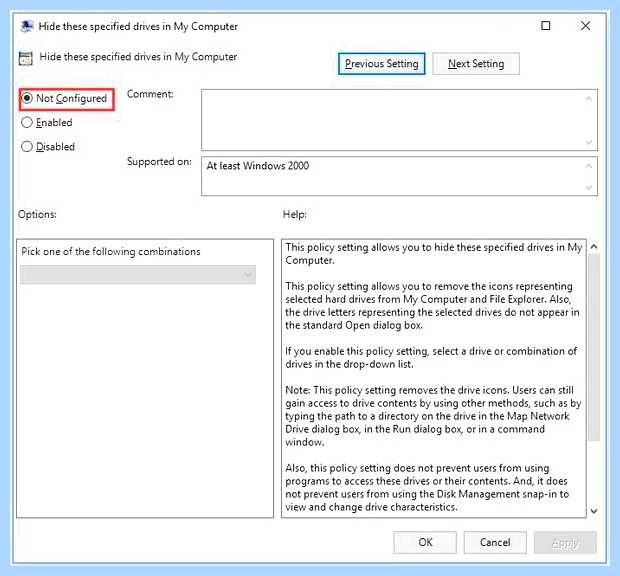Click the greyed Apply button

(565, 542)
